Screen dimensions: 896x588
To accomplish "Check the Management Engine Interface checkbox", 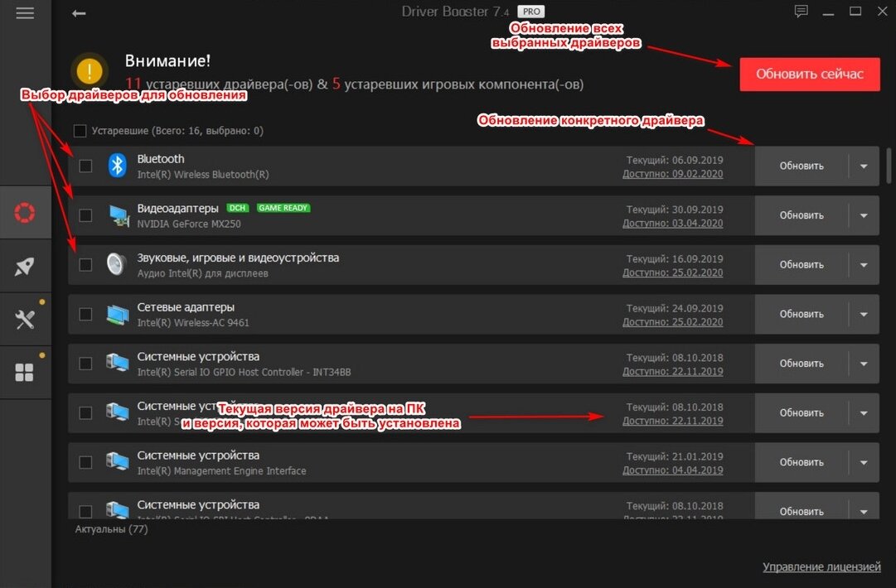I will point(85,462).
